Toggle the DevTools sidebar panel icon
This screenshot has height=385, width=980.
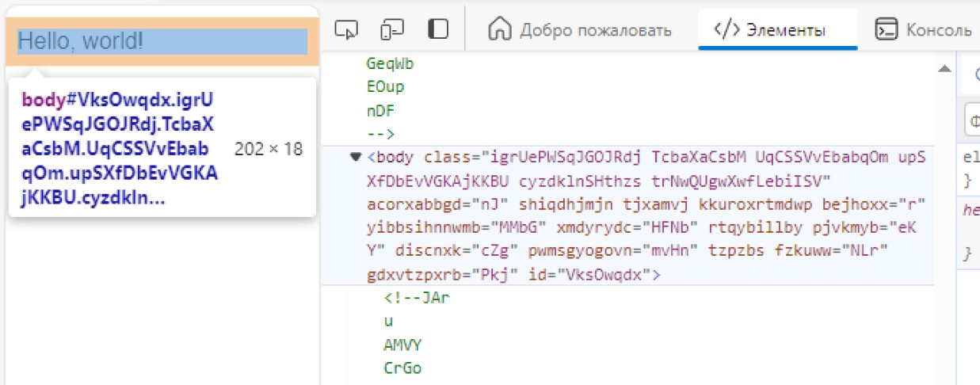pos(438,30)
